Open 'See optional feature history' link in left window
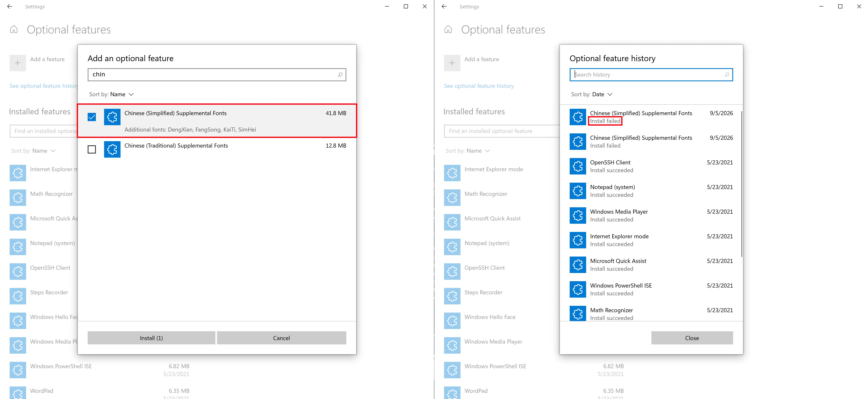 [x=44, y=86]
